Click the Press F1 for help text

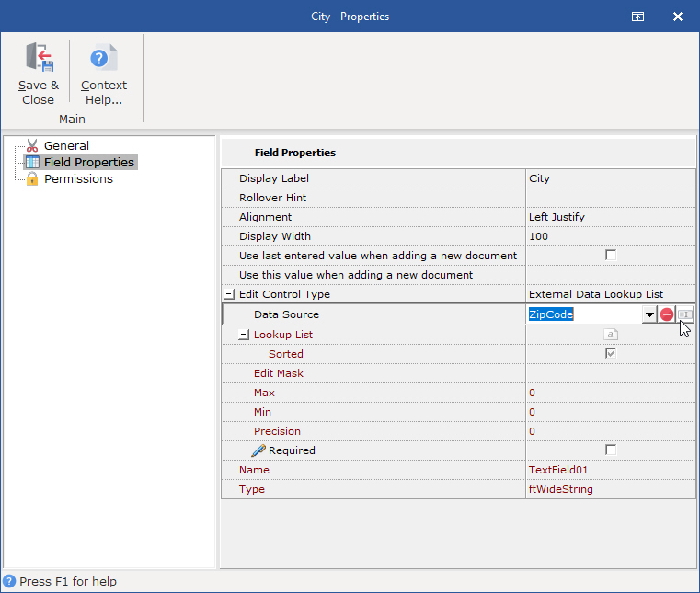[x=68, y=581]
